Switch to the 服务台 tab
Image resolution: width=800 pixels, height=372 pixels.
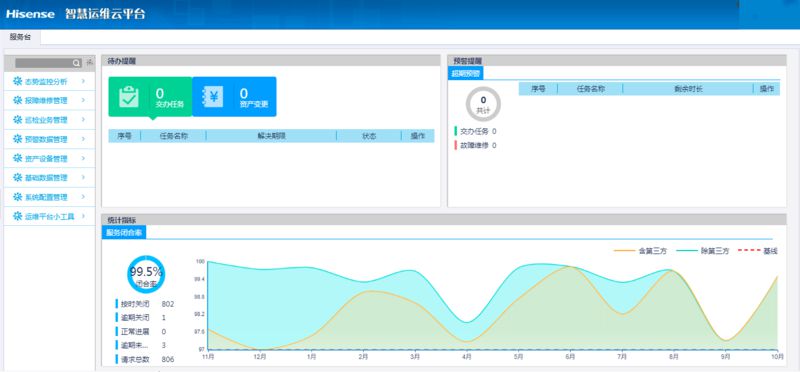click(20, 37)
